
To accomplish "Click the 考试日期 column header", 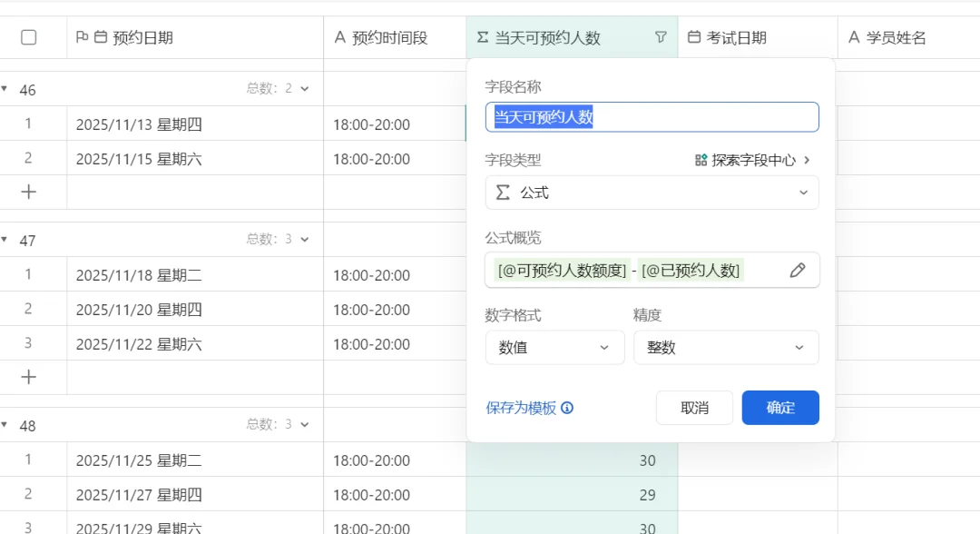I will tap(758, 37).
